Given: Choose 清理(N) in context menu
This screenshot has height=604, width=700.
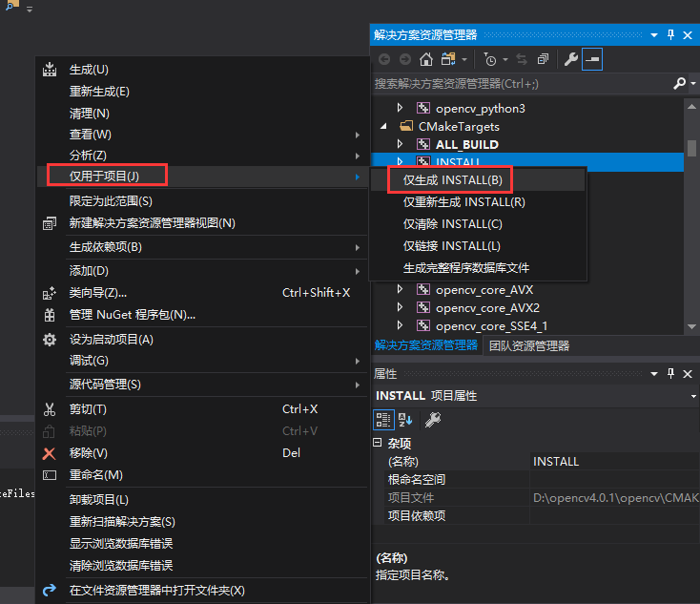Looking at the screenshot, I should 202,114.
